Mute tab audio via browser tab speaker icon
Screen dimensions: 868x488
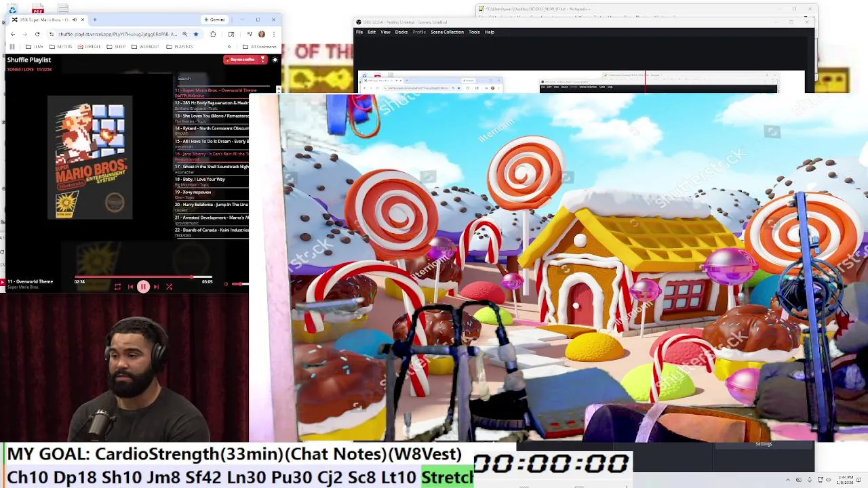tap(75, 20)
